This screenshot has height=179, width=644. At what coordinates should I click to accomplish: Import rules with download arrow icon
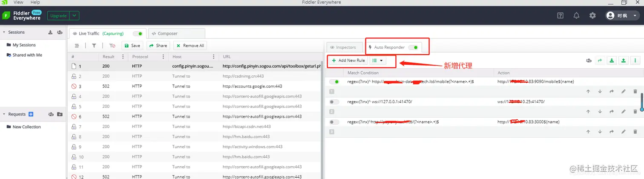[x=612, y=61]
